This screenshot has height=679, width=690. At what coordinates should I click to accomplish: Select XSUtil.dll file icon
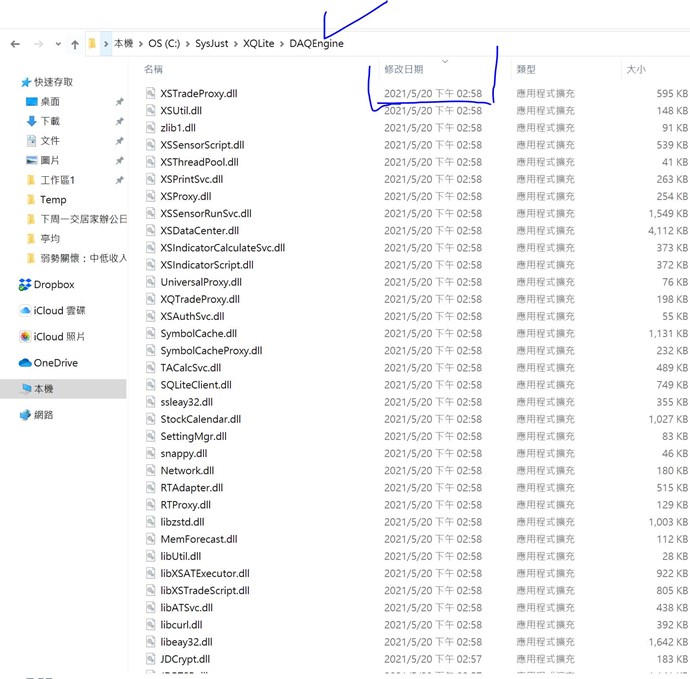[x=150, y=110]
